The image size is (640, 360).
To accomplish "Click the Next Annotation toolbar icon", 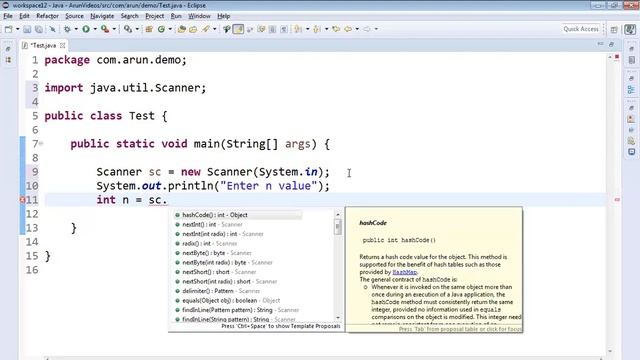I will click(298, 29).
